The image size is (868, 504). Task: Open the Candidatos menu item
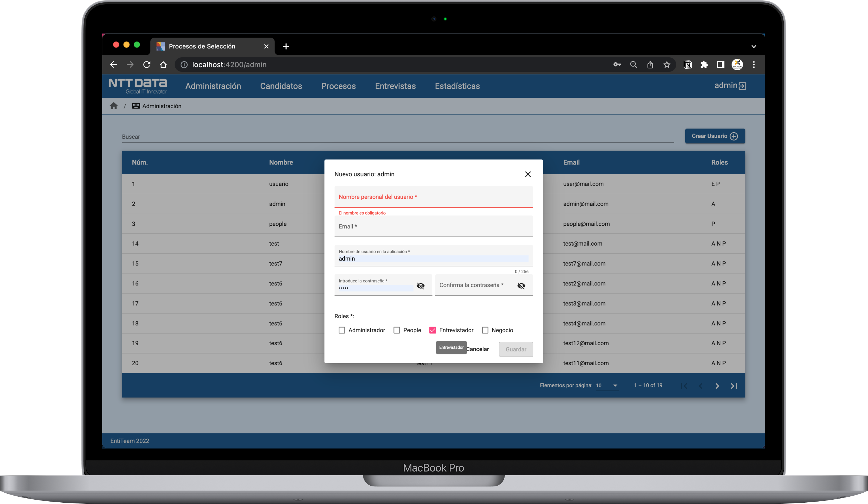281,86
